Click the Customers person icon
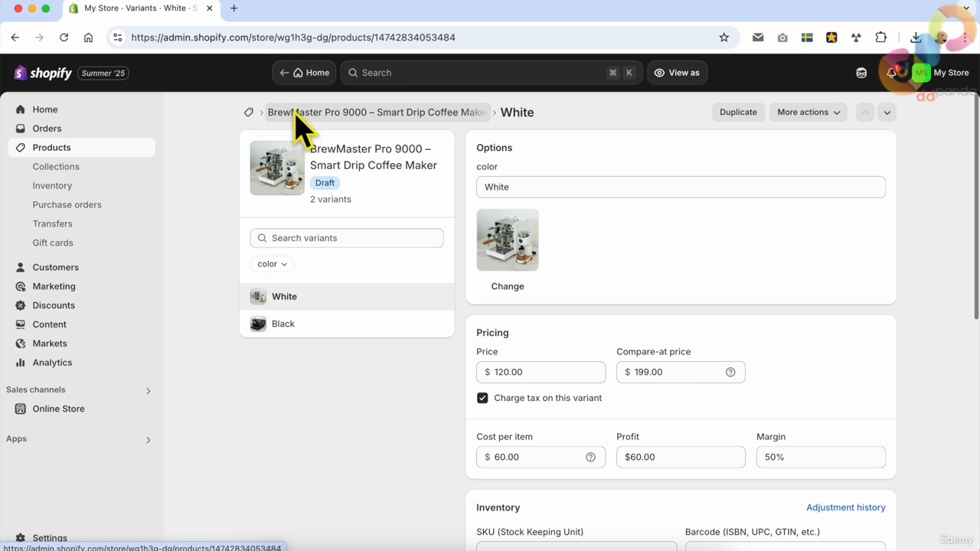 [21, 267]
